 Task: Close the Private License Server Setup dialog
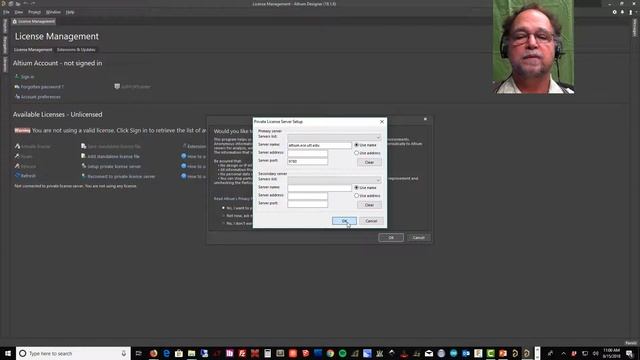tap(382, 122)
